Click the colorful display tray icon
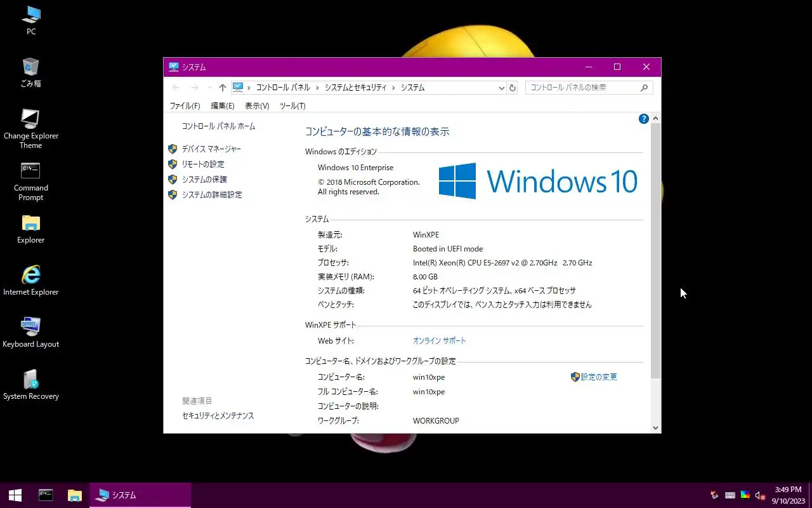This screenshot has width=812, height=508. [x=745, y=495]
